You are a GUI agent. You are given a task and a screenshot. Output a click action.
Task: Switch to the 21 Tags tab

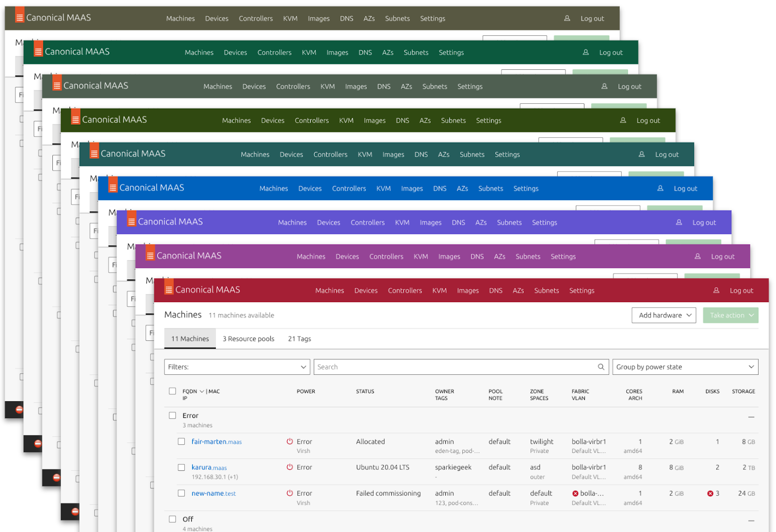coord(299,339)
